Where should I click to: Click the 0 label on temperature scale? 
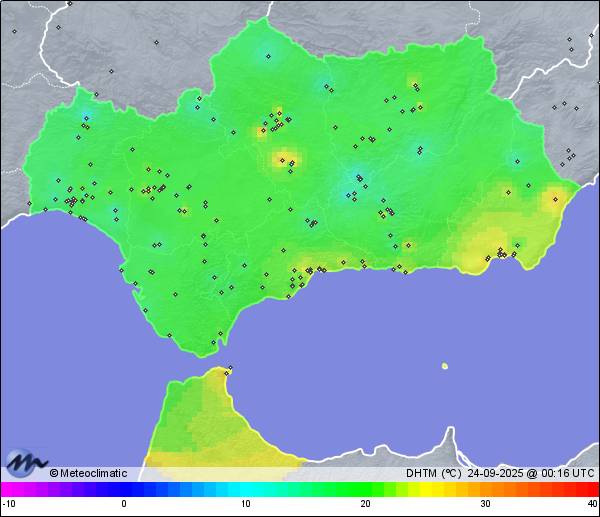click(124, 503)
